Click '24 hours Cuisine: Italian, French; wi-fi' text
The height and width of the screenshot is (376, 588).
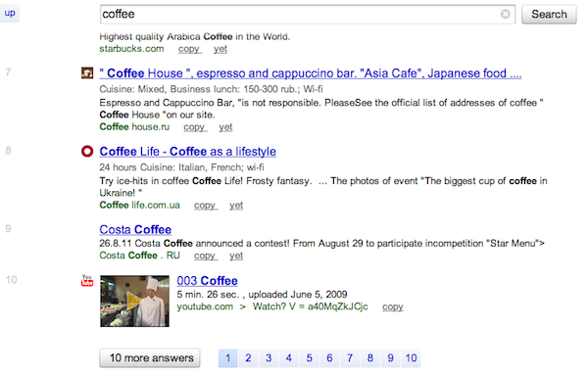pos(182,167)
